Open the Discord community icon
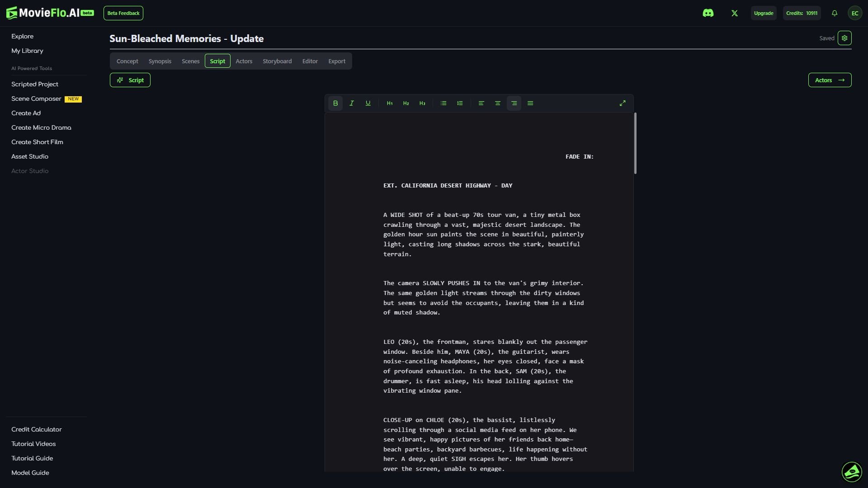868x488 pixels. 708,13
